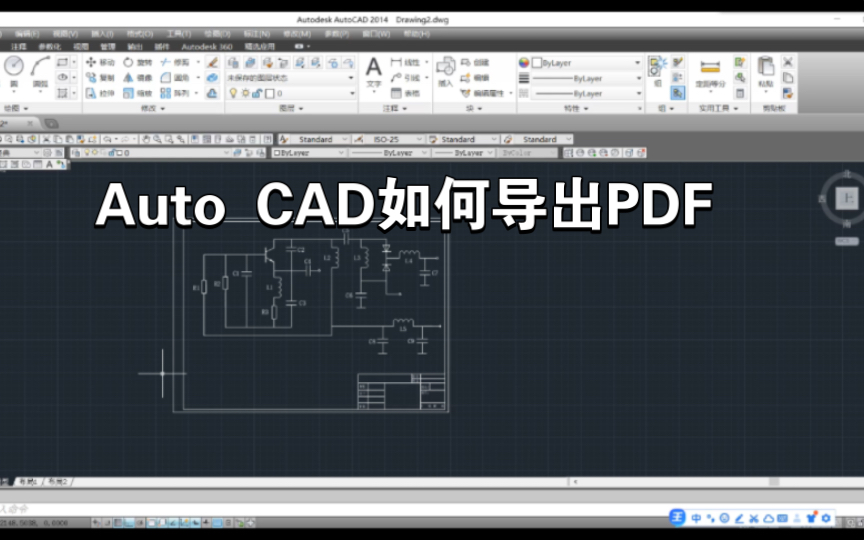Choose the Copy (复制) tool
864x540 pixels.
click(x=100, y=78)
